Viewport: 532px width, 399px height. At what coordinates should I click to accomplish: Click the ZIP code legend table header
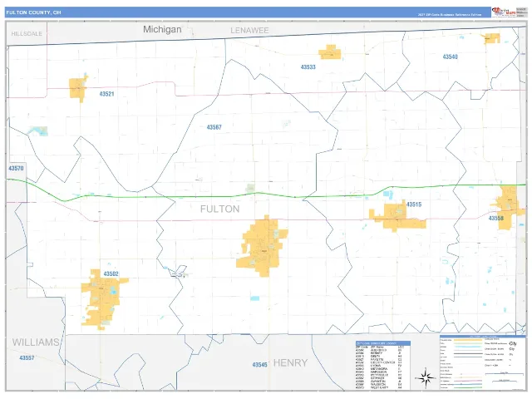383,343
